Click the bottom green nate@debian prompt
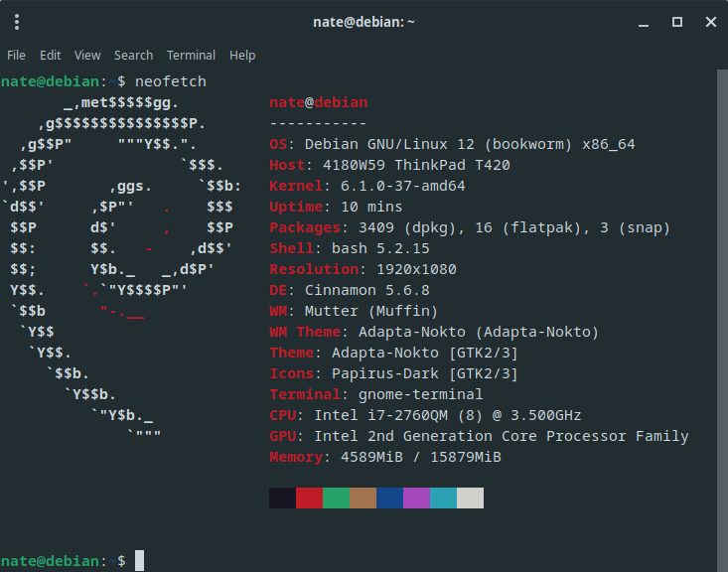This screenshot has height=572, width=728. pyautogui.click(x=50, y=561)
